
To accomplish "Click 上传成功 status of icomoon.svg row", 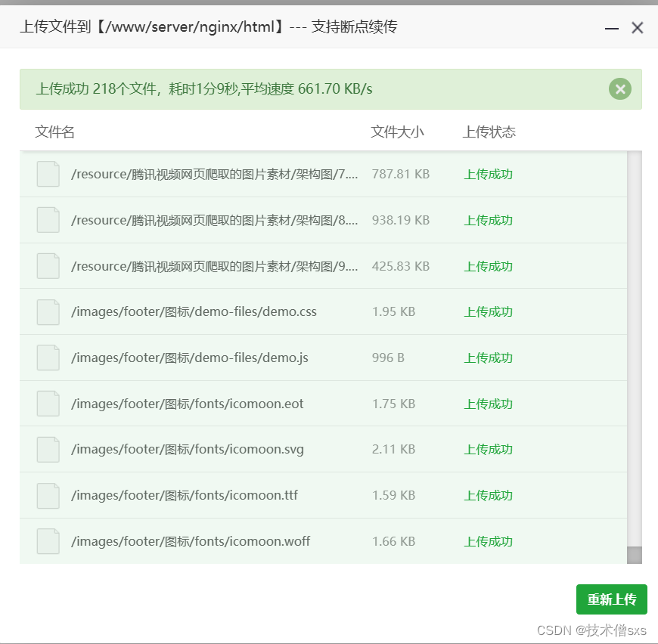I will (x=488, y=450).
